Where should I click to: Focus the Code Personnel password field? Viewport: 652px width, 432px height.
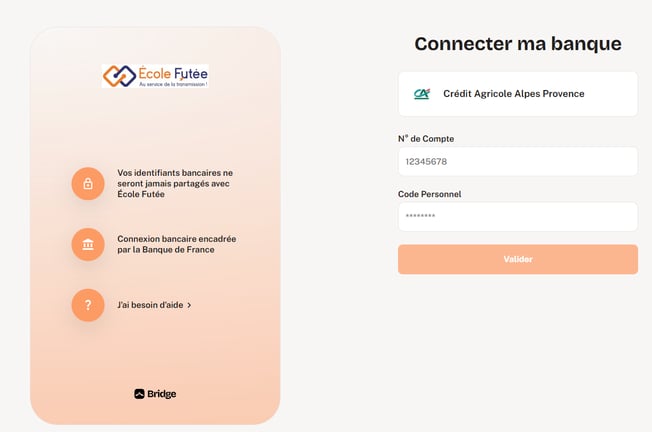pyautogui.click(x=518, y=217)
